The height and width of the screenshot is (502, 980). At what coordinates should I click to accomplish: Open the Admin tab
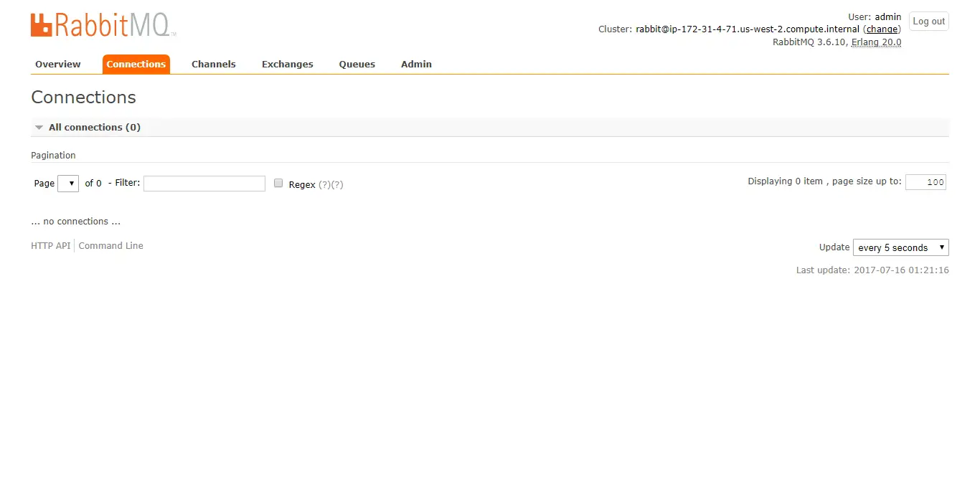[416, 64]
